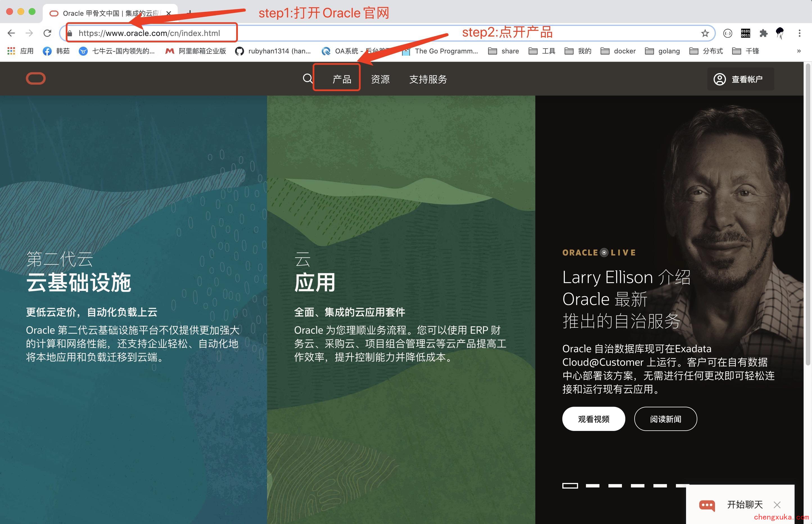Open the GitHub rubyhan1314 bookmark
Screen dimensions: 812x524
click(273, 51)
